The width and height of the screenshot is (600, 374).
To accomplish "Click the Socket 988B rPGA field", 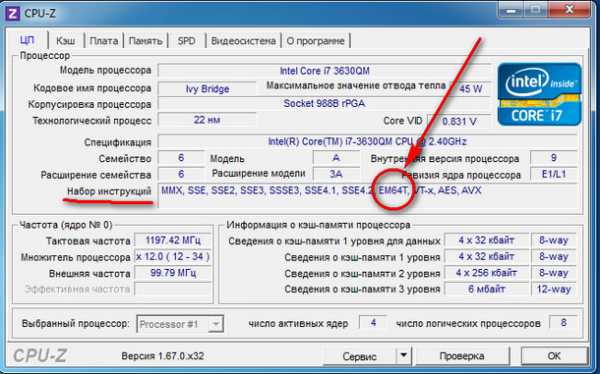I will click(x=324, y=103).
